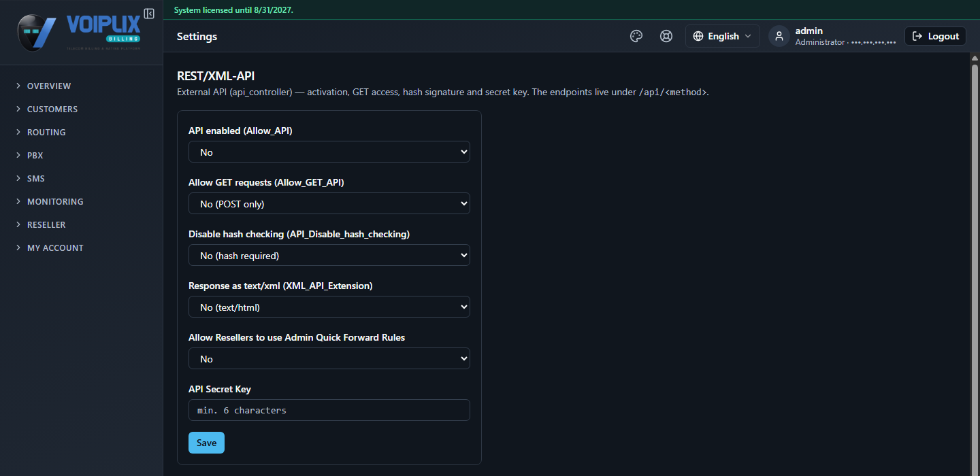Open the Response as text/xml dropdown
980x476 pixels.
click(329, 307)
